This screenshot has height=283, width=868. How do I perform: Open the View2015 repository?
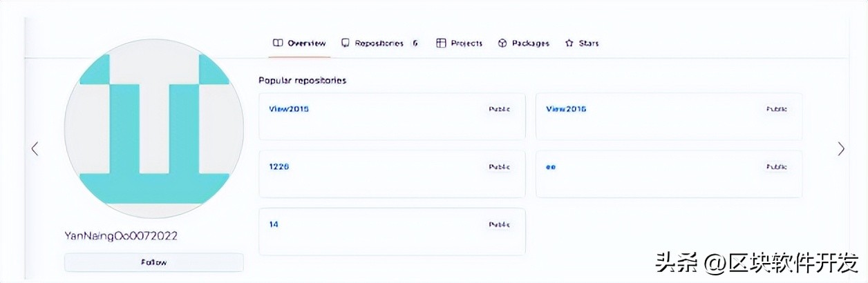[x=288, y=109]
